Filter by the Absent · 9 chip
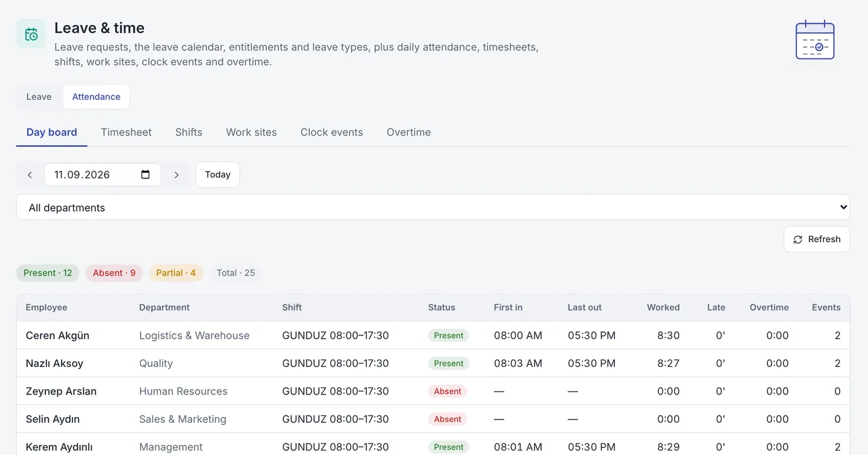The height and width of the screenshot is (455, 868). pos(114,273)
